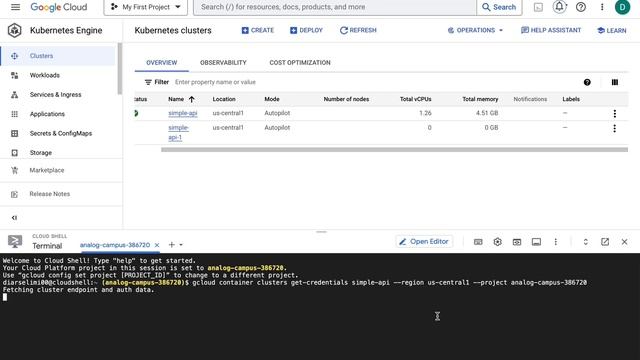Viewport: 640px width, 360px height.
Task: Click the Google Cloud logo
Action: (x=59, y=7)
